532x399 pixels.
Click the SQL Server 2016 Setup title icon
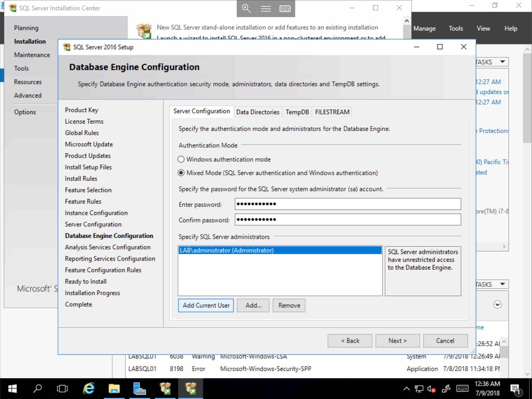(x=67, y=47)
